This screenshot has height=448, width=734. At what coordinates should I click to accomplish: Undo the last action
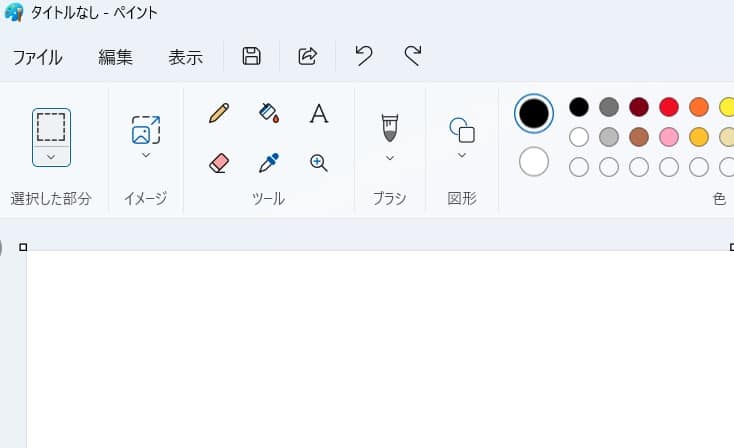pyautogui.click(x=364, y=56)
